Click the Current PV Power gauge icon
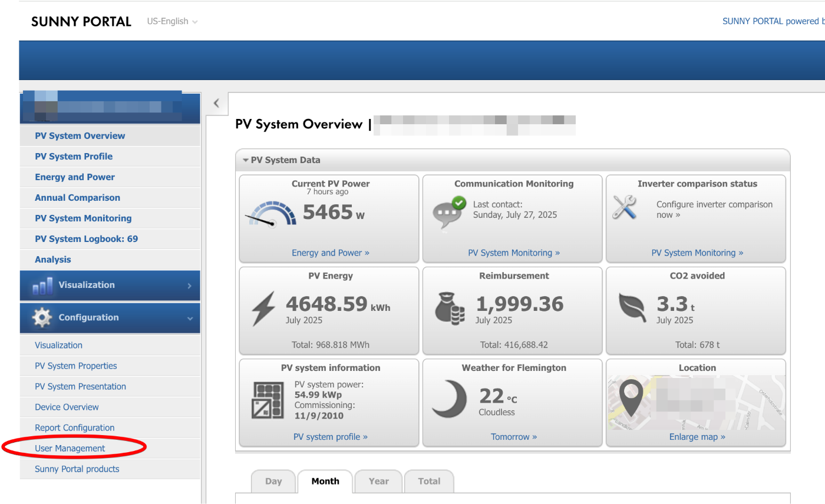Image resolution: width=825 pixels, height=504 pixels. pyautogui.click(x=270, y=214)
